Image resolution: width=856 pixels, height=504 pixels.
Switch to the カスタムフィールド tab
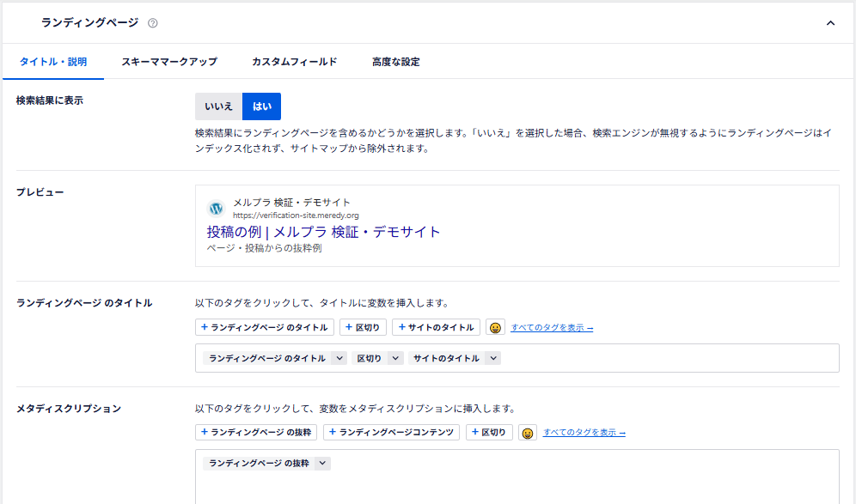point(294,62)
